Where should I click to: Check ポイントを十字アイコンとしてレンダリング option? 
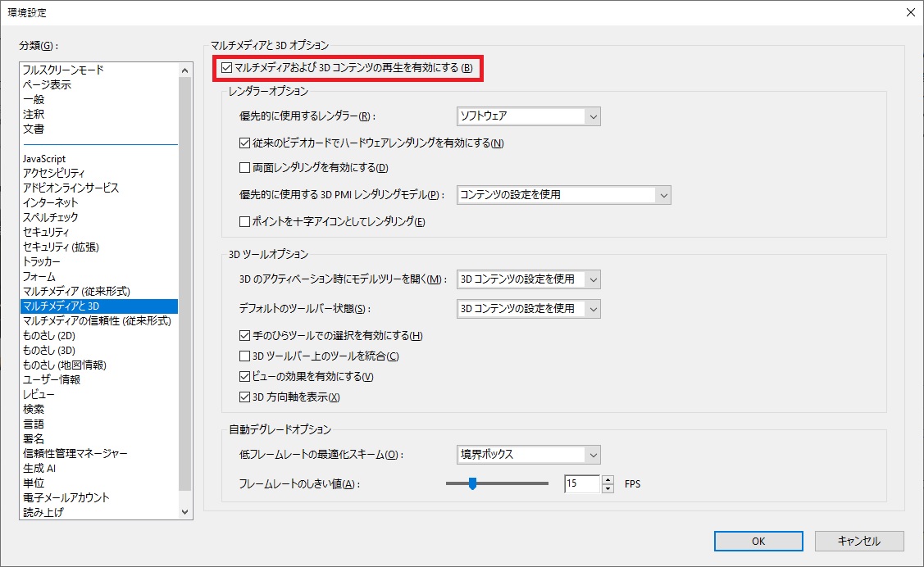(x=244, y=222)
